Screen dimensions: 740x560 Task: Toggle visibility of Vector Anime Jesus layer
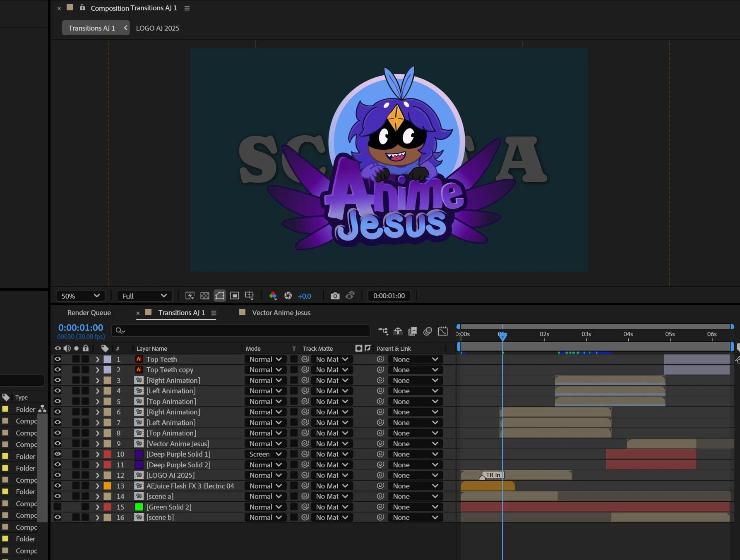click(x=58, y=443)
